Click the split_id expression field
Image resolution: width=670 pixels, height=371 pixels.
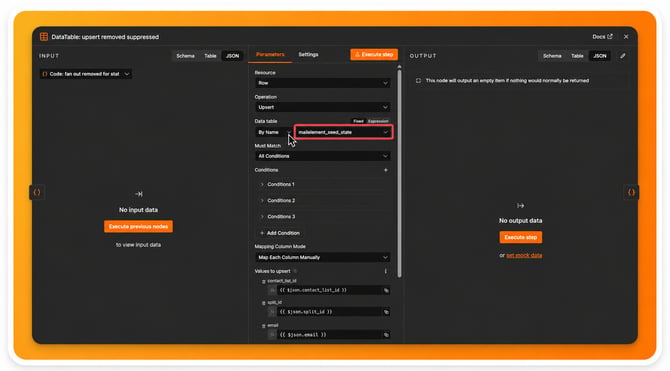329,312
